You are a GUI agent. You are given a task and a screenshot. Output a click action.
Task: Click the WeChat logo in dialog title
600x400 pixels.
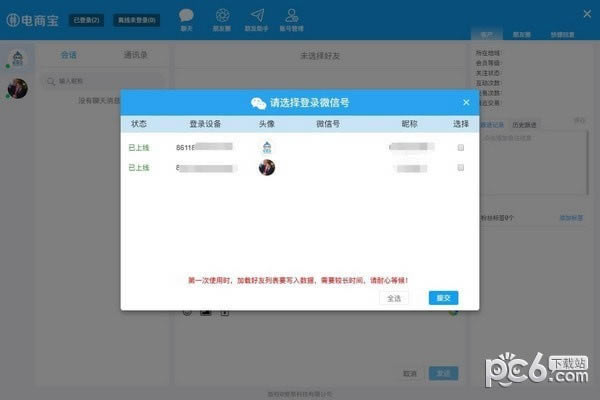click(258, 103)
